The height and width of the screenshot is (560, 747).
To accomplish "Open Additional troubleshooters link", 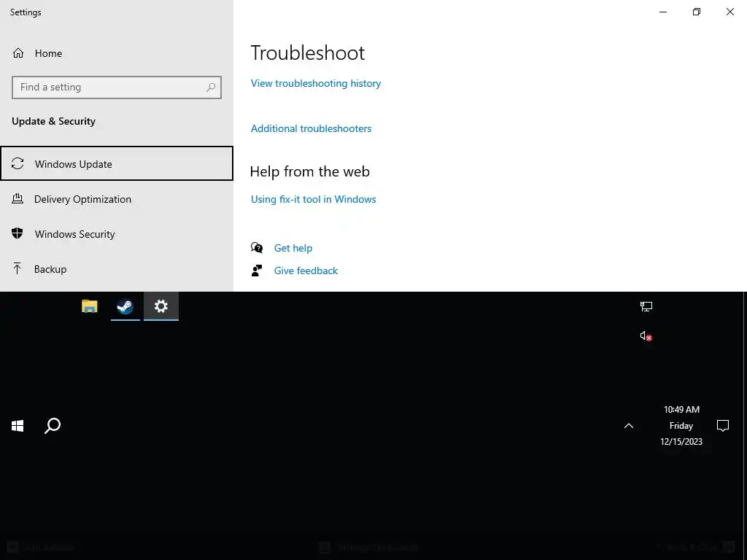I will (311, 128).
